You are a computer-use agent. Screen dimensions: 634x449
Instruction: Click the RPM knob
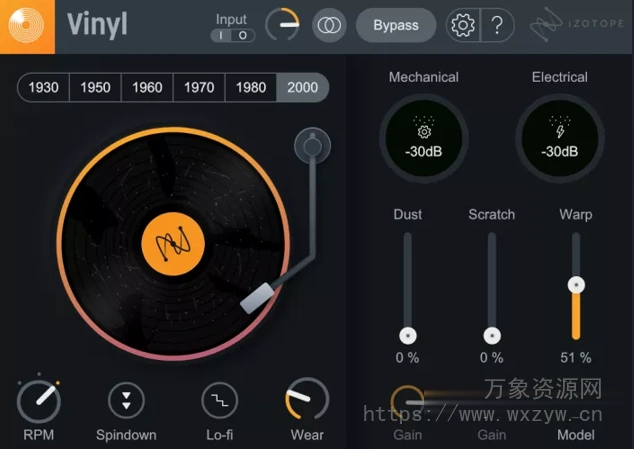tap(39, 401)
